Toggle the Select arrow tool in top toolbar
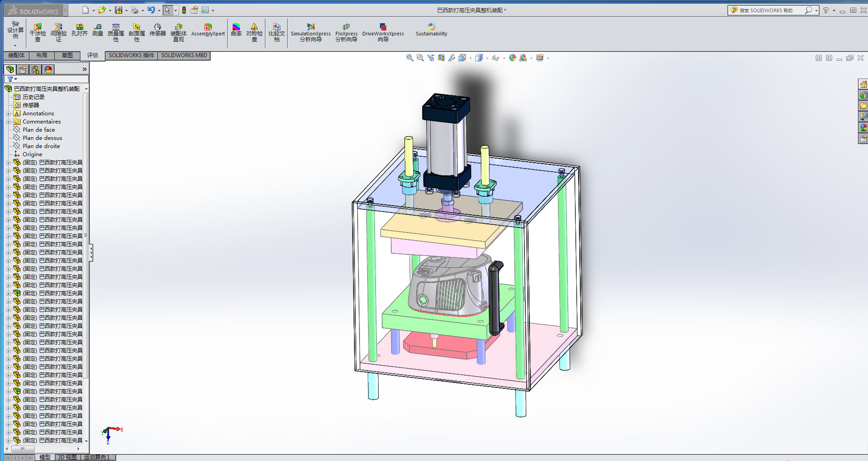The width and height of the screenshot is (868, 461). pyautogui.click(x=168, y=10)
